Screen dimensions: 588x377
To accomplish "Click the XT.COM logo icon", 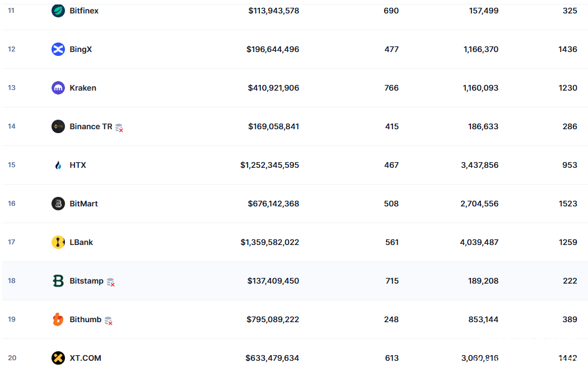I will pos(58,358).
